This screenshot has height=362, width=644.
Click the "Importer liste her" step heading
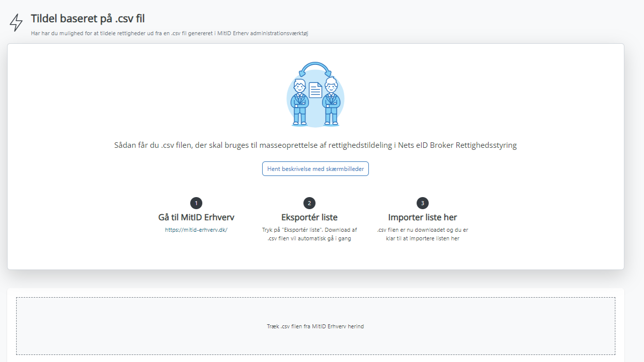coord(423,217)
